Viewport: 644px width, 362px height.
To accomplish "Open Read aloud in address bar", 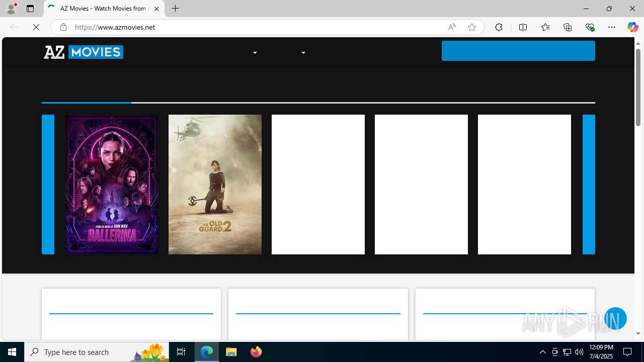I will 452,27.
